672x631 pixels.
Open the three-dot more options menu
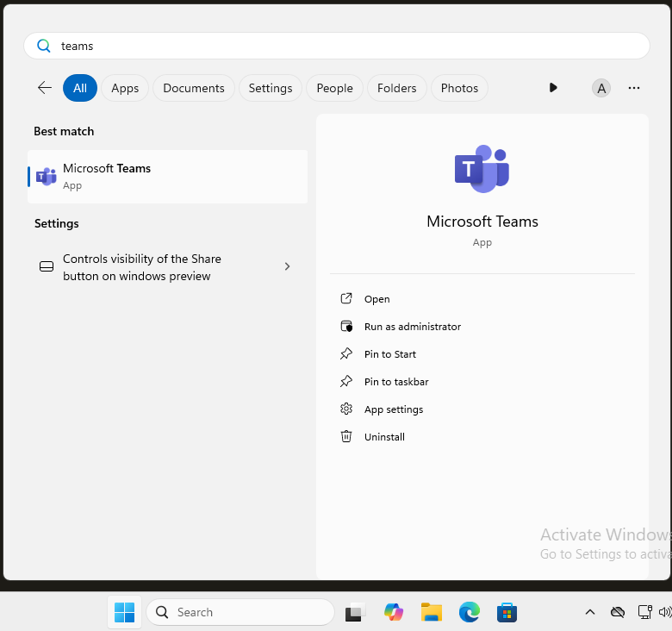click(x=634, y=88)
